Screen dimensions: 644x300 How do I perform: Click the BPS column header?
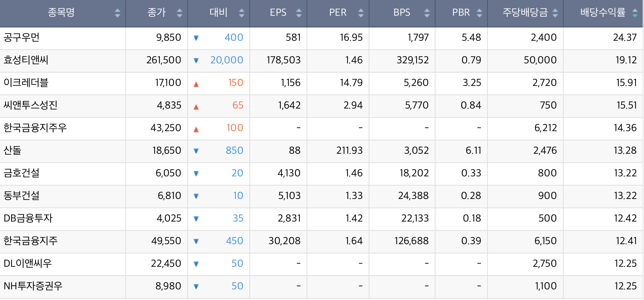click(402, 13)
